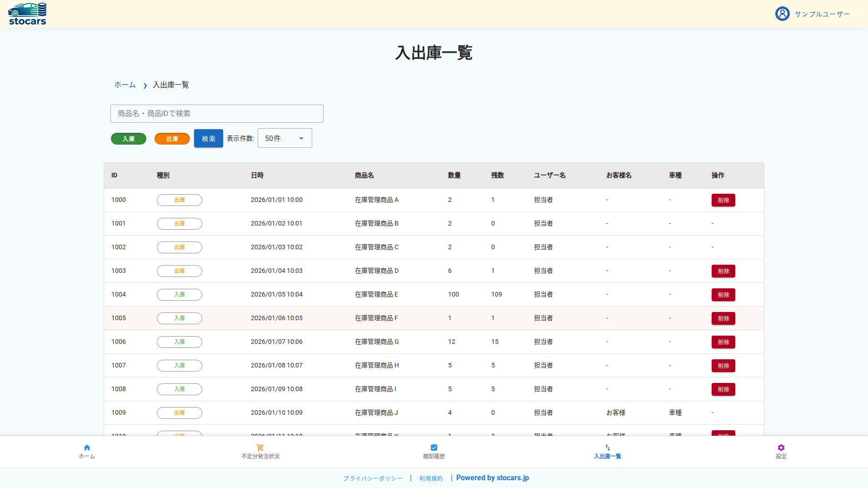This screenshot has height=488, width=868.
Task: Click the settings gear icon
Action: (x=781, y=448)
